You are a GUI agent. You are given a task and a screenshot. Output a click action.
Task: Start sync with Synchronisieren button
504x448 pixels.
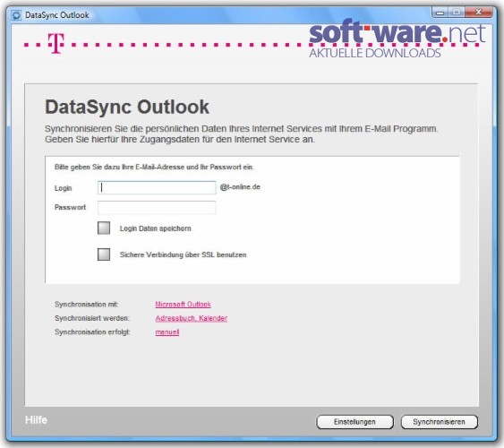[440, 422]
